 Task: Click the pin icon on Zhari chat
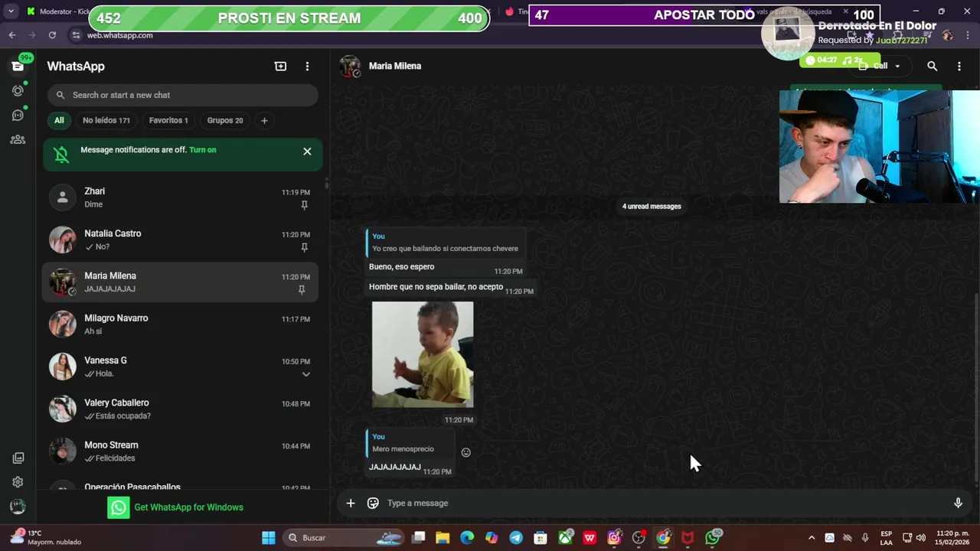(x=304, y=205)
